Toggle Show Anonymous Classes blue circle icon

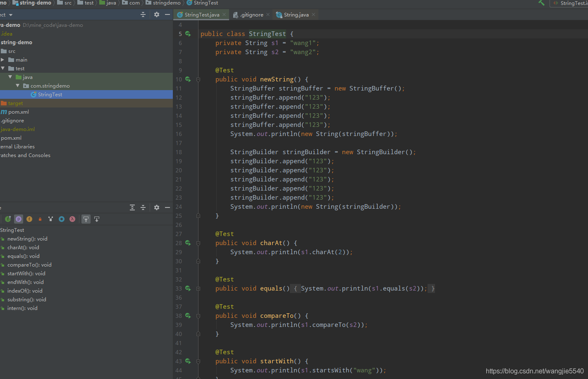click(62, 219)
